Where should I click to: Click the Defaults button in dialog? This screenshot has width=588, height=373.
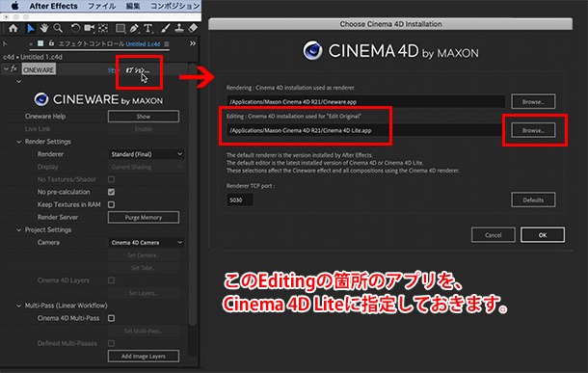coord(533,200)
